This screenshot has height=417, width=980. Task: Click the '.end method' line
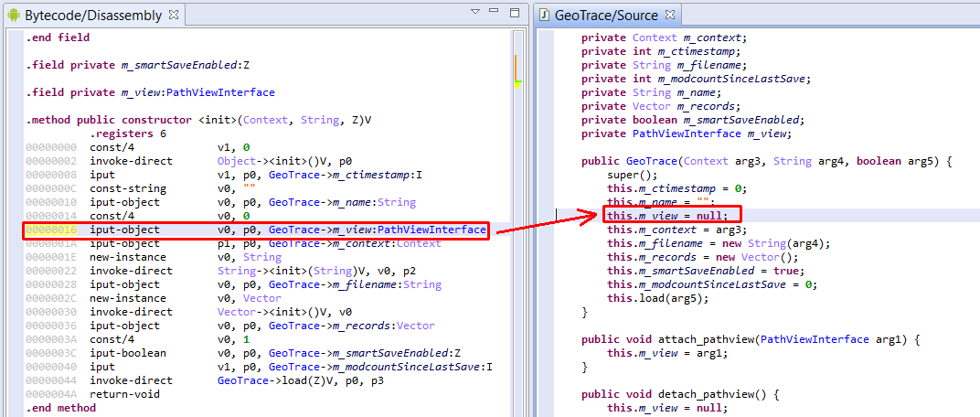click(x=60, y=408)
